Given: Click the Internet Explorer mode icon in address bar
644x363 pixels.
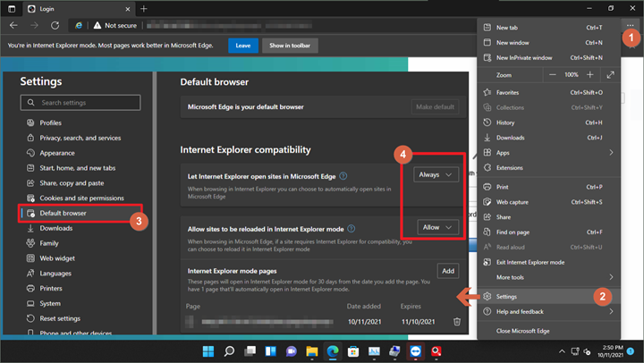Looking at the screenshot, I should [79, 25].
